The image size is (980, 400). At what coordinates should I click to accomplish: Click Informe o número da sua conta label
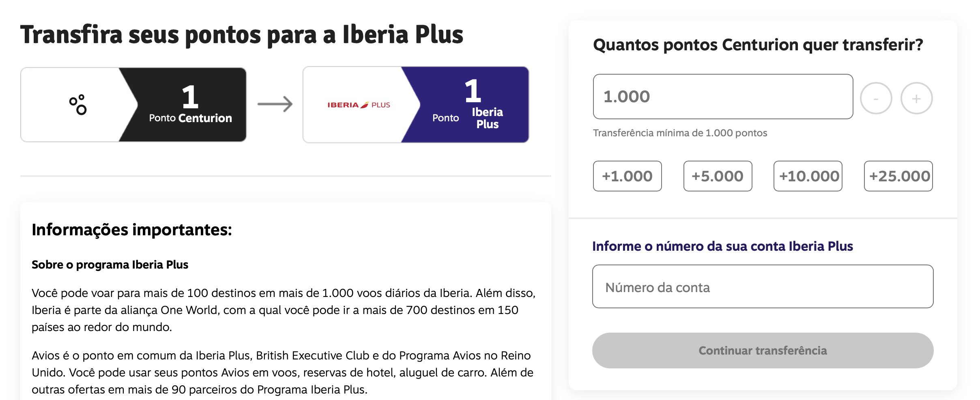tap(722, 246)
